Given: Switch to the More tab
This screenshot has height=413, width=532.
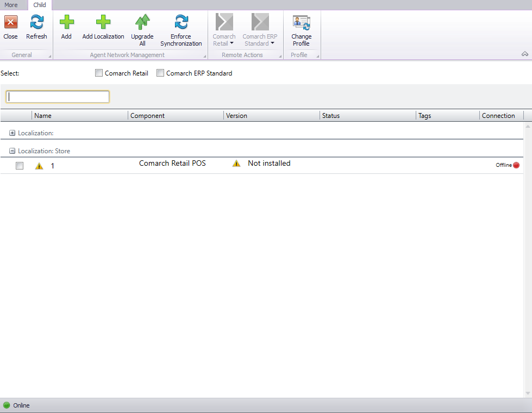Looking at the screenshot, I should coord(11,5).
